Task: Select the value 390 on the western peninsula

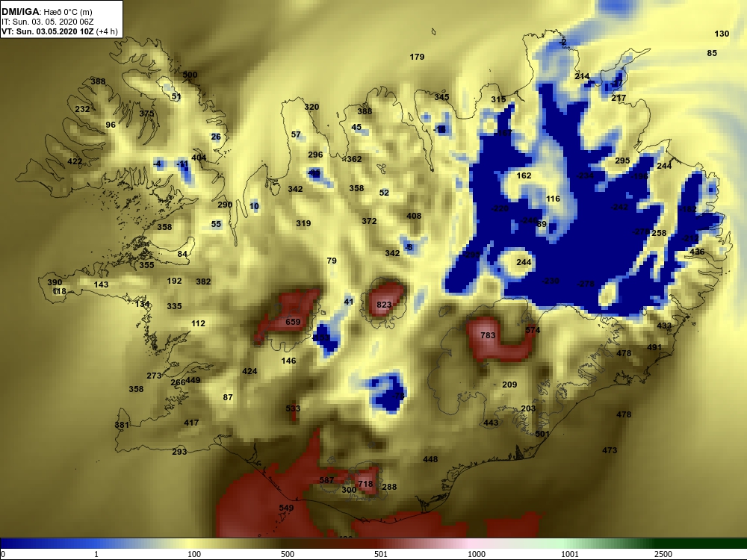Action: click(55, 282)
